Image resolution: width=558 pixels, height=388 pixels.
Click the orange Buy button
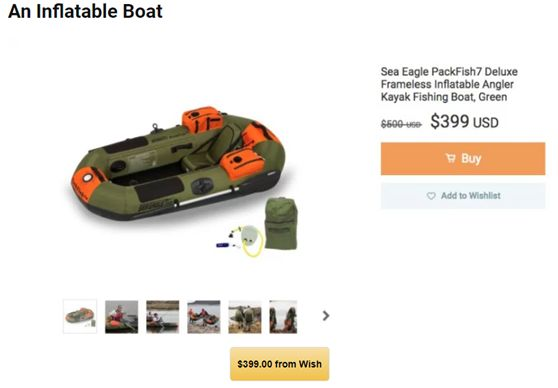[463, 158]
